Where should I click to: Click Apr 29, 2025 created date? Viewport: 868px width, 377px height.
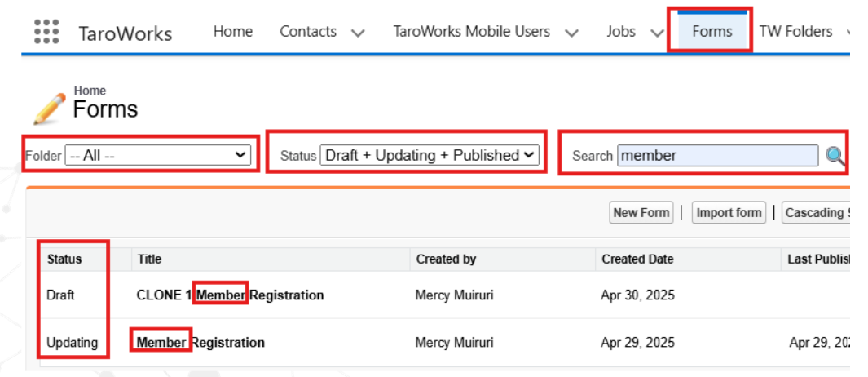click(637, 343)
